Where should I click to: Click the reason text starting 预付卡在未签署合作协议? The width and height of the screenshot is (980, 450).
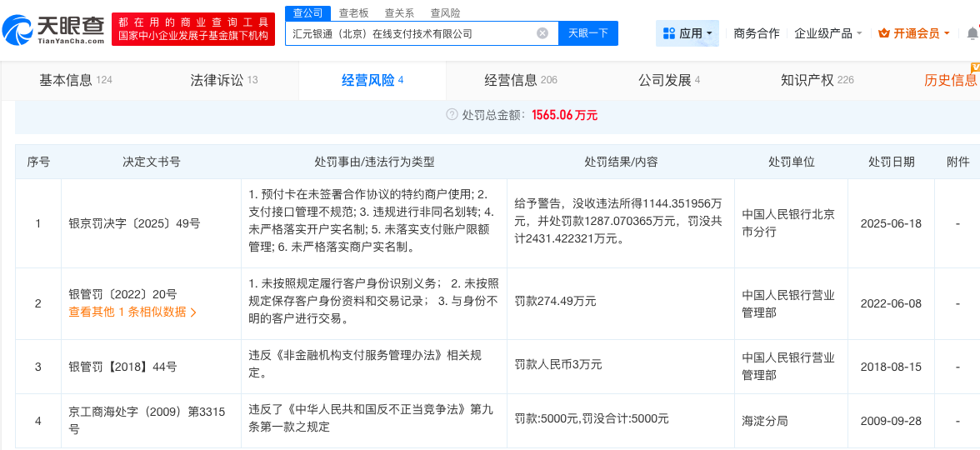click(371, 221)
